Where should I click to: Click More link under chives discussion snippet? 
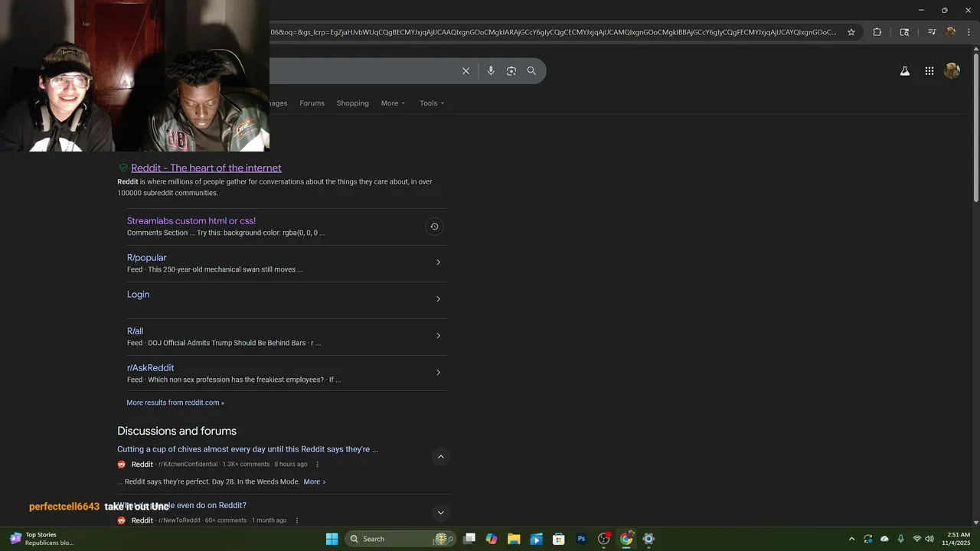coord(314,481)
